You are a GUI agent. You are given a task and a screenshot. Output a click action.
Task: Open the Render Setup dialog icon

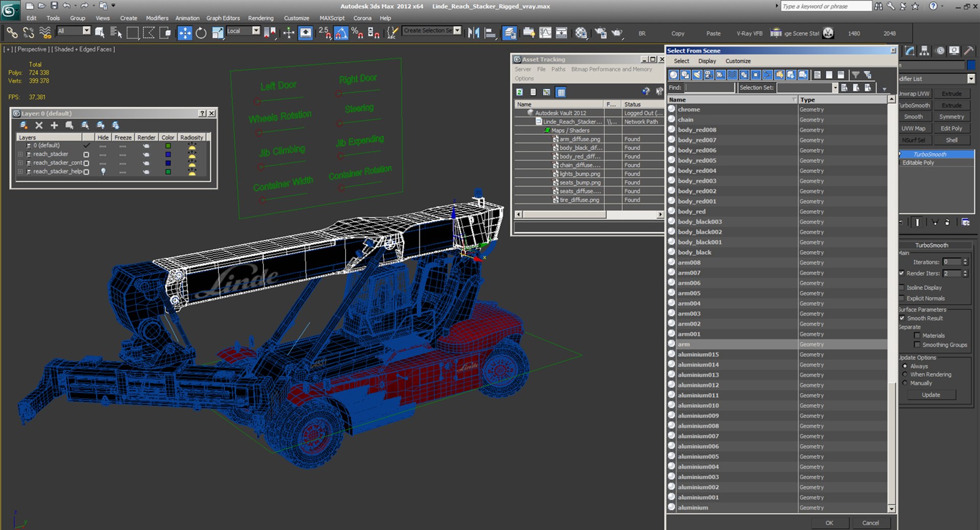[601, 33]
